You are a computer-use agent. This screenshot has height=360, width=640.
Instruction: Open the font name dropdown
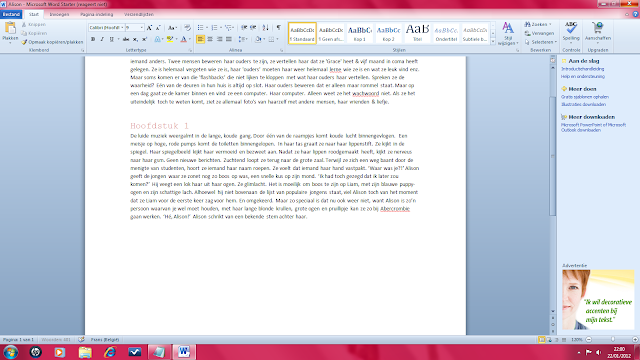point(122,28)
